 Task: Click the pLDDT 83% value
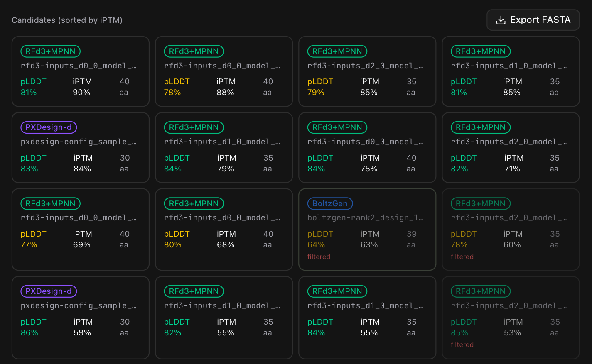29,169
